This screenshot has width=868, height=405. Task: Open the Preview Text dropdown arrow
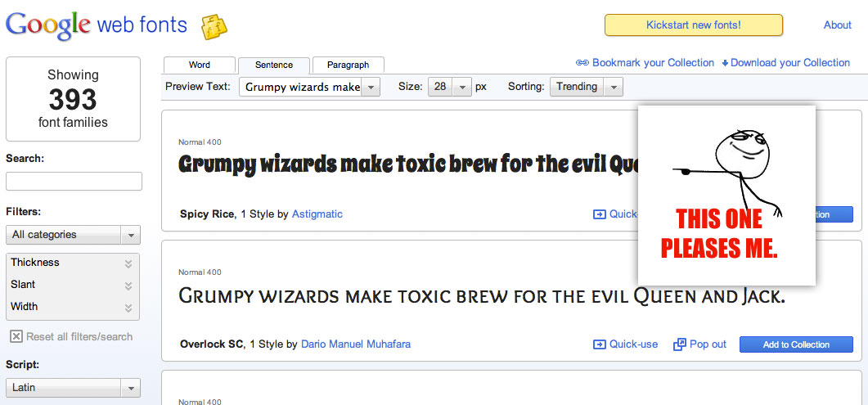coord(371,88)
